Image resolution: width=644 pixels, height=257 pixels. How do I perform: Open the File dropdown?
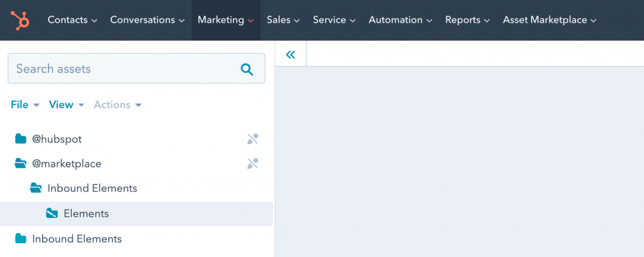[25, 105]
